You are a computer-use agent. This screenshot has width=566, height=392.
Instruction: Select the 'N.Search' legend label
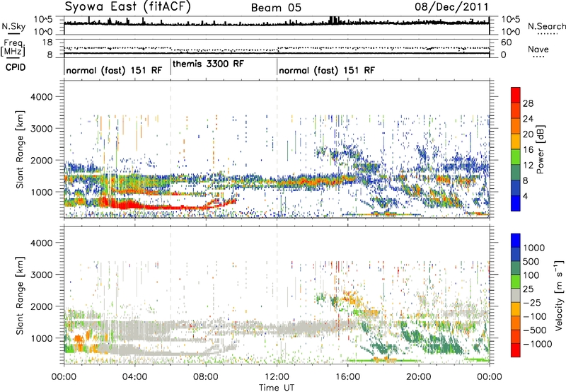pyautogui.click(x=546, y=26)
